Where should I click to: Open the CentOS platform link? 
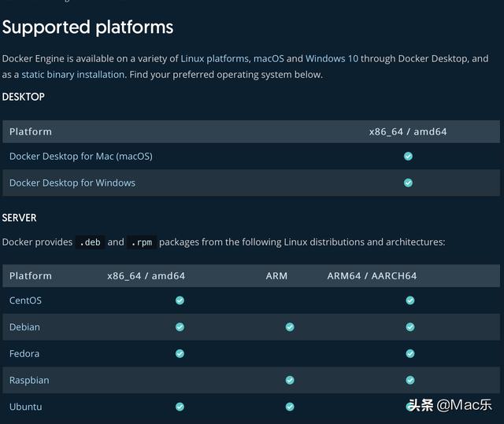coord(25,300)
